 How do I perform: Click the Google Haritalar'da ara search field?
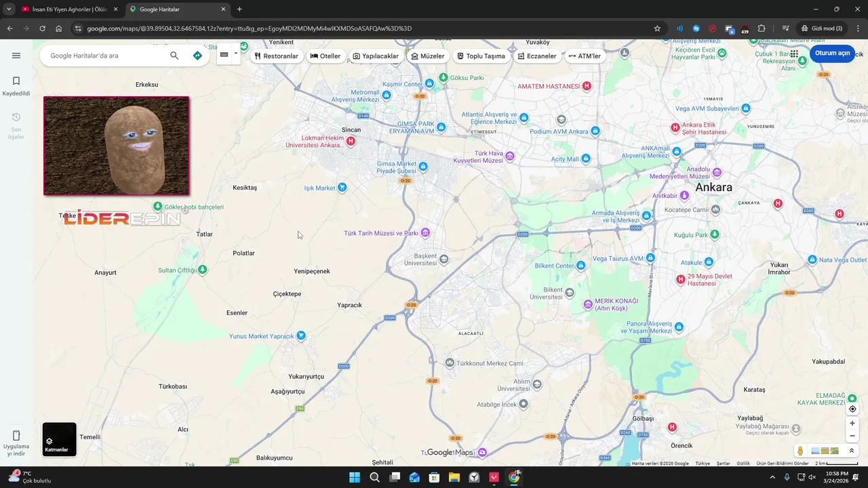[105, 56]
